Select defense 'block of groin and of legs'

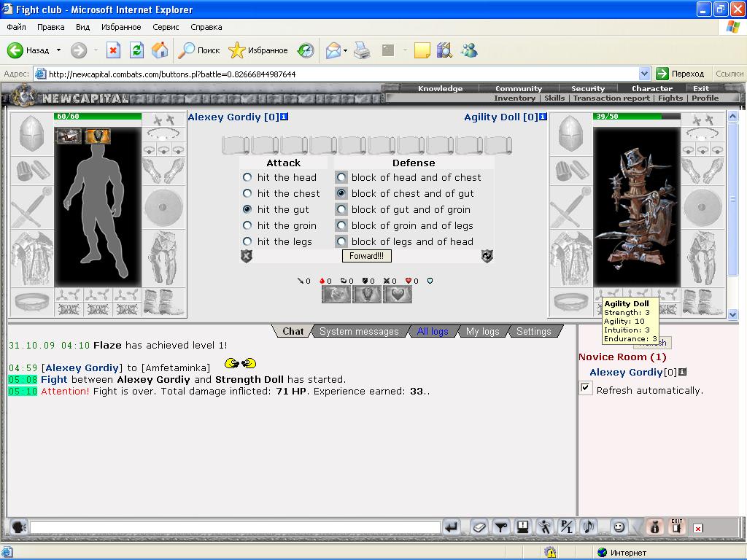click(x=341, y=225)
